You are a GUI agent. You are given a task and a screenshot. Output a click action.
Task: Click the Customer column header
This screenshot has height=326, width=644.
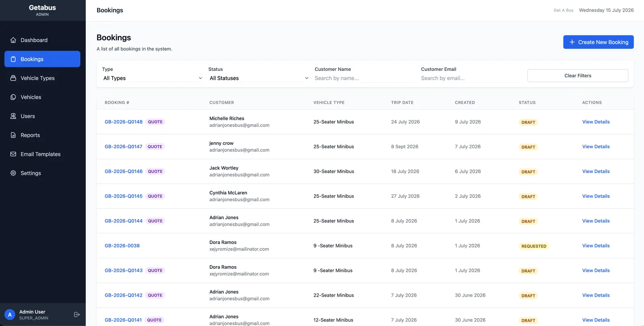(221, 103)
